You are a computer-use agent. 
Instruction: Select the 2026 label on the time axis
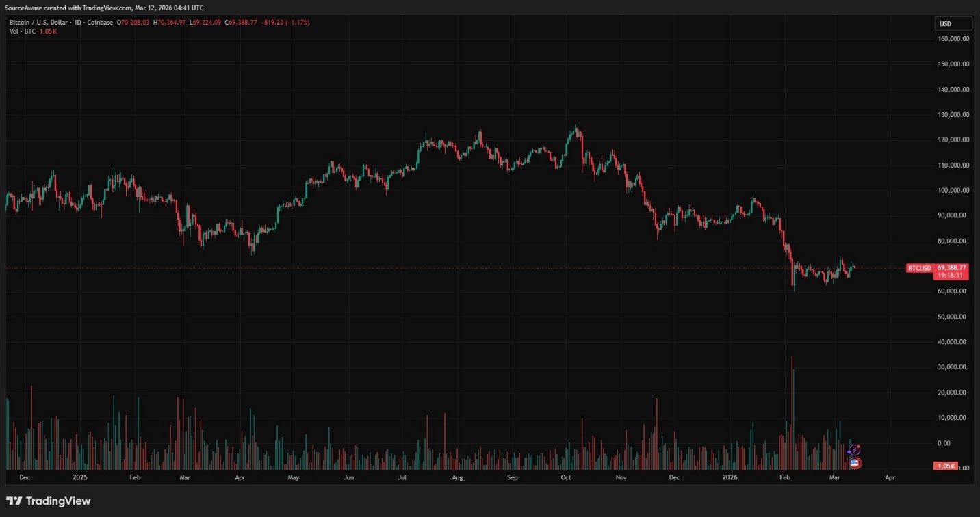coord(730,477)
